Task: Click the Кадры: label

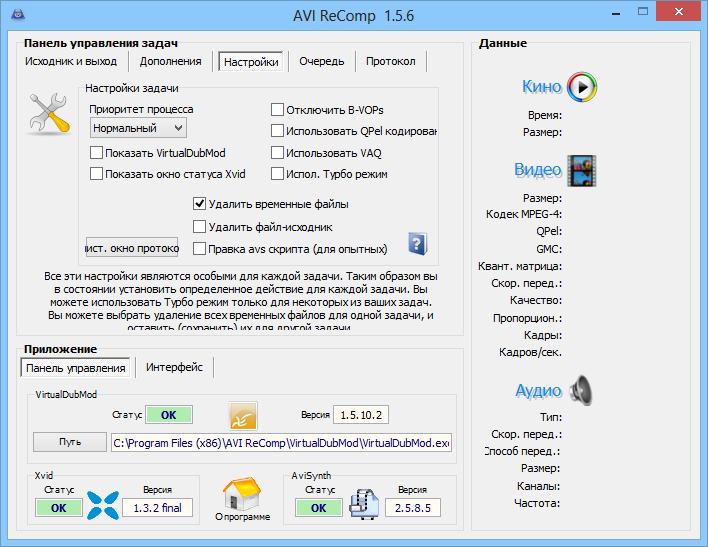Action: coord(543,335)
